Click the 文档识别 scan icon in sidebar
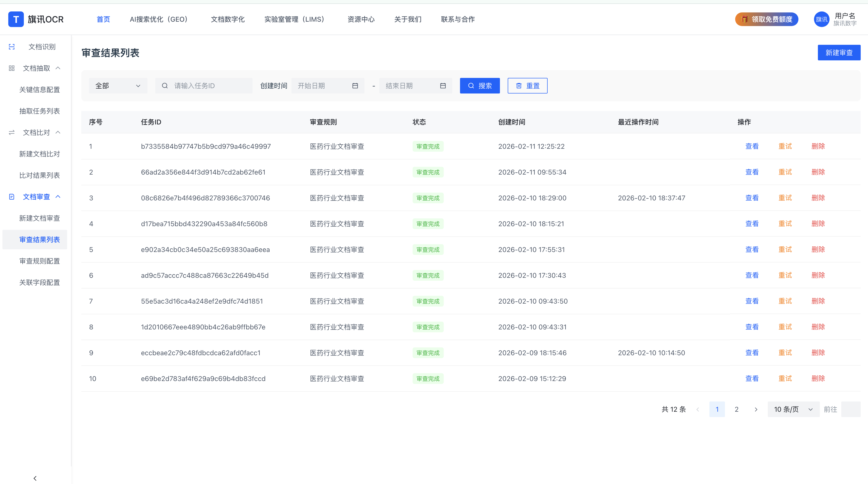Viewport: 868px width, 484px height. point(12,47)
